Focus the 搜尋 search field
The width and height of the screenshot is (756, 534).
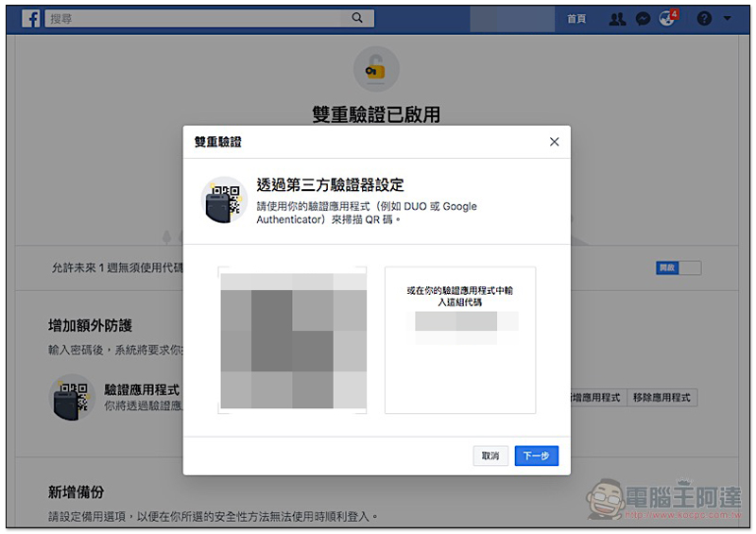point(209,19)
